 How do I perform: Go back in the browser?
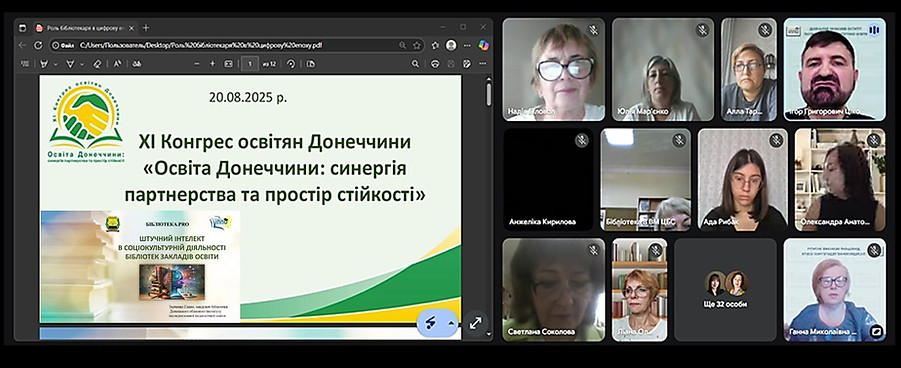22,45
